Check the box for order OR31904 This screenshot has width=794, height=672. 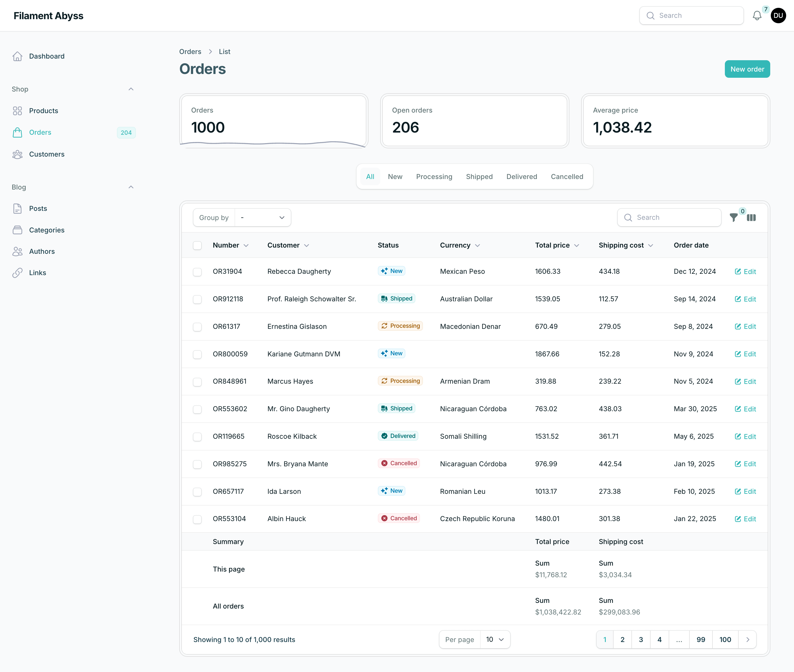point(197,272)
